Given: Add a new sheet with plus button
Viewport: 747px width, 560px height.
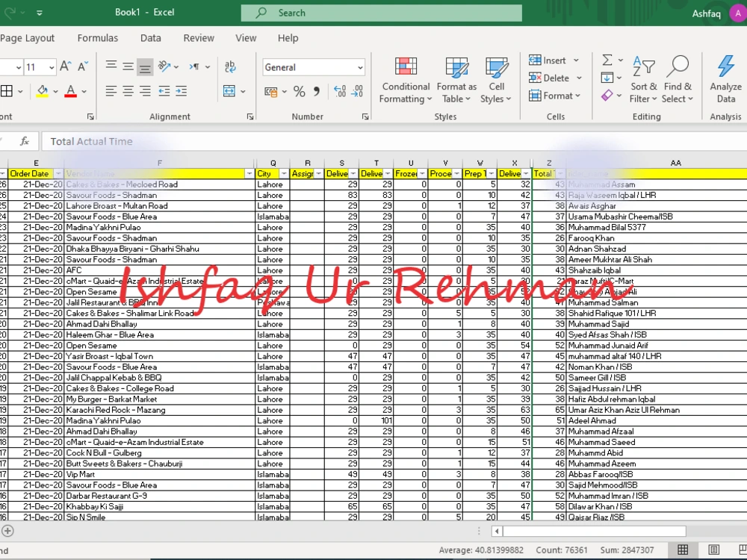Looking at the screenshot, I should point(7,531).
